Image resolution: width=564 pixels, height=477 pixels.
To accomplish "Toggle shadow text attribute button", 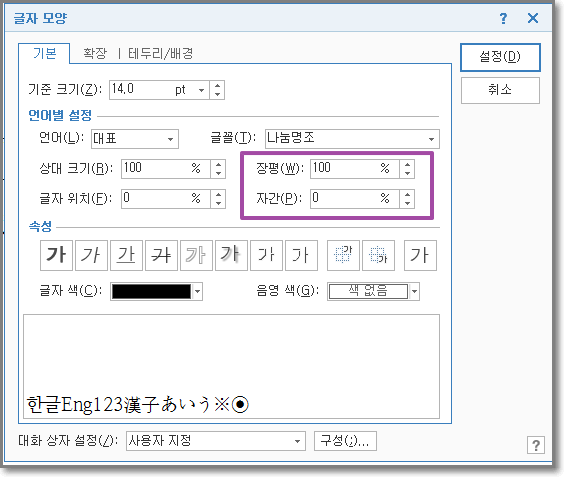I will pos(231,255).
